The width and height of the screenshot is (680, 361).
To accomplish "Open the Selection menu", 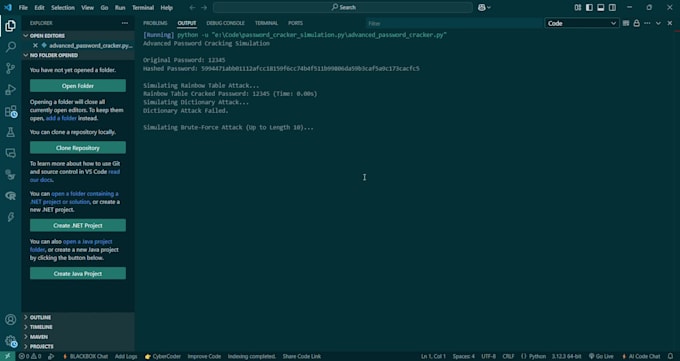I will tap(63, 7).
